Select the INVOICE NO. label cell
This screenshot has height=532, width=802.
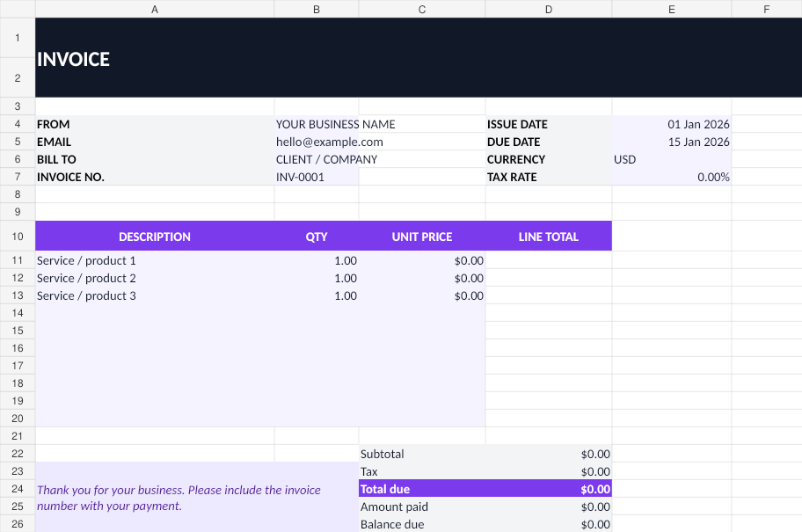155,177
